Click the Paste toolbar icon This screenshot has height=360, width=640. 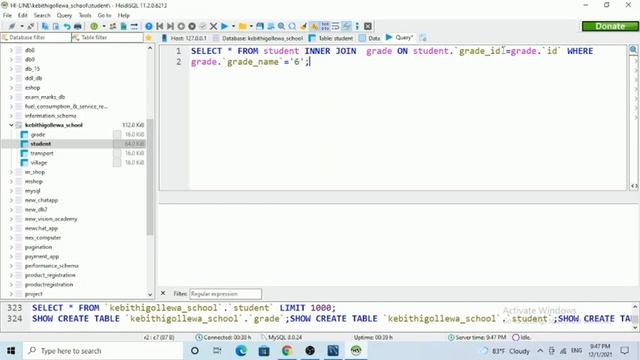click(x=56, y=26)
